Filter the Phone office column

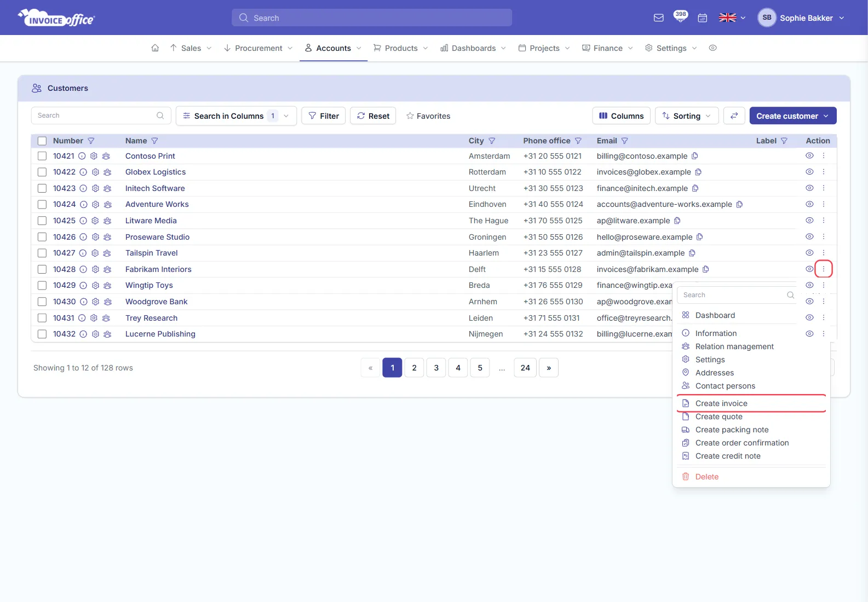point(578,141)
